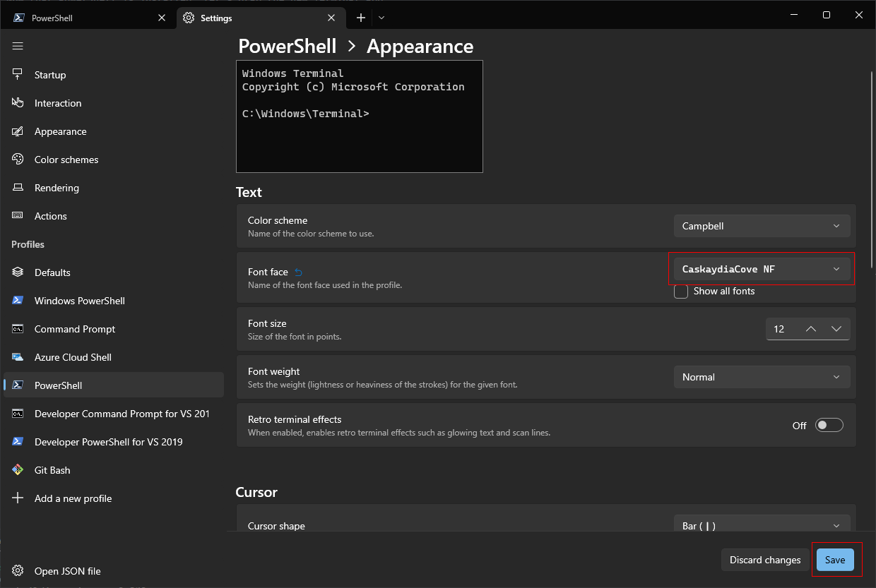This screenshot has height=588, width=876.
Task: Click the Color schemes palette icon
Action: pyautogui.click(x=18, y=159)
